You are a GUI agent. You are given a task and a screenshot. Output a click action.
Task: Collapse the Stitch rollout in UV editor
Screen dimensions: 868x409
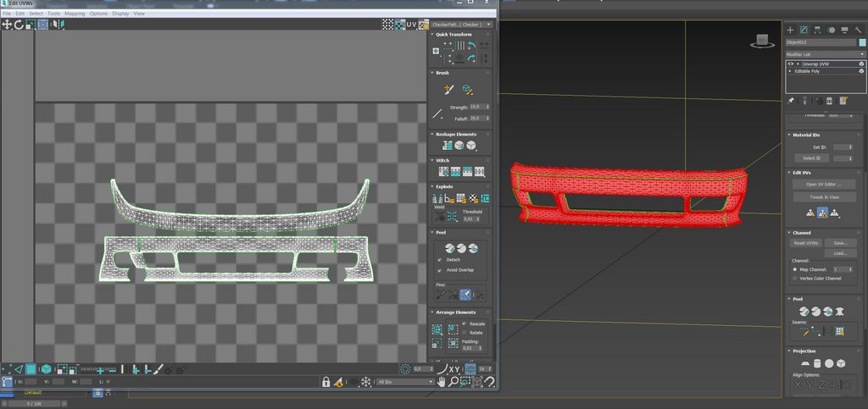431,160
